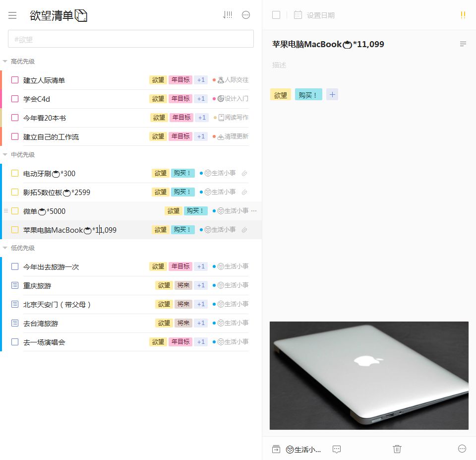
Task: Check off 建立自己的工作流 task
Action: tap(14, 136)
